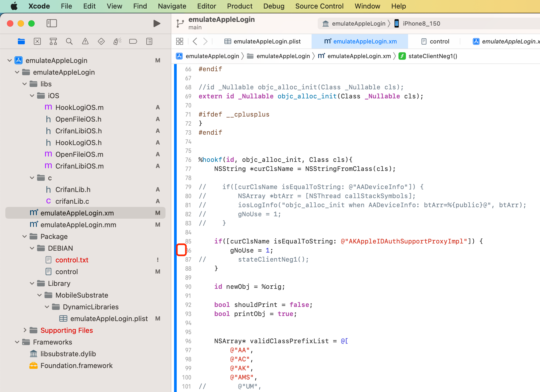
Task: Select libsubstrate.dylib under Frameworks
Action: point(85,354)
